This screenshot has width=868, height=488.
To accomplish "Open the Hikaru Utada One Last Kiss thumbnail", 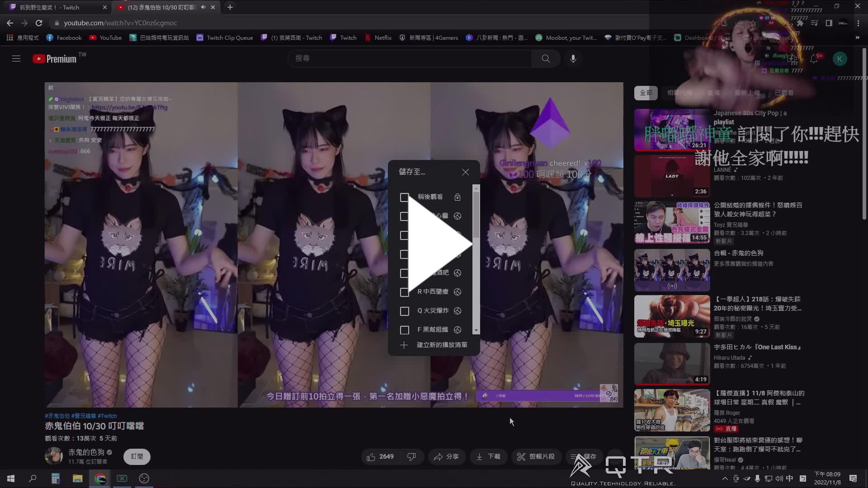I will click(x=672, y=364).
